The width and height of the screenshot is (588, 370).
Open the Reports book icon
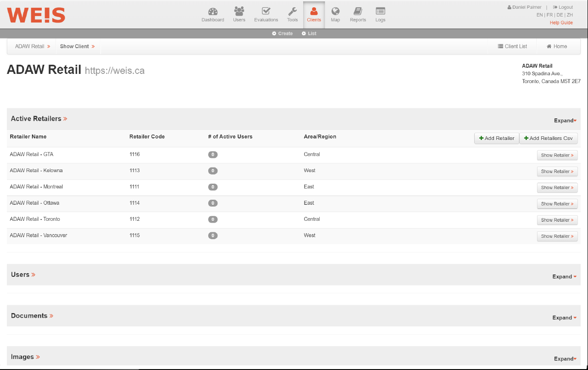tap(358, 11)
